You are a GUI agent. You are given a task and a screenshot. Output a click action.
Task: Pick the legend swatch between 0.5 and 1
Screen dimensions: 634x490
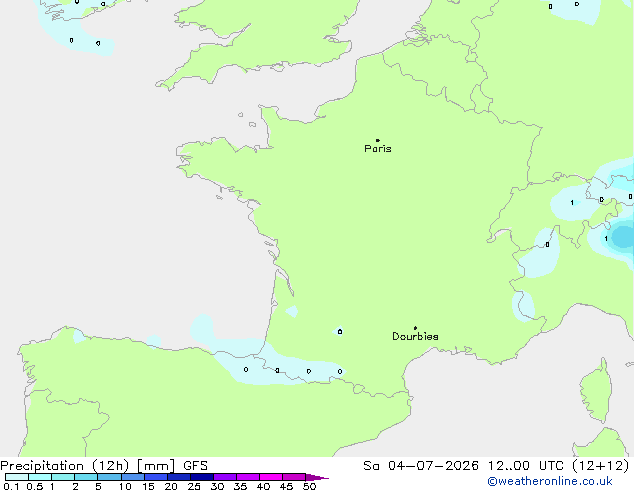click(40, 477)
